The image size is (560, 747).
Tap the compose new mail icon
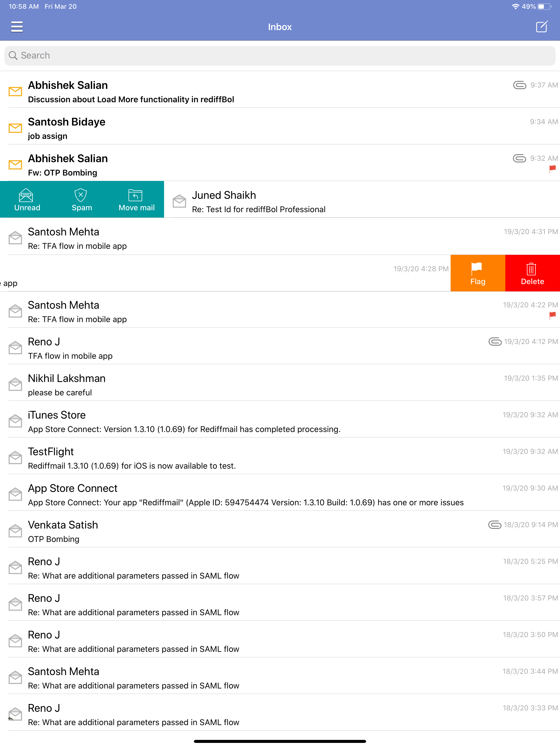[542, 27]
